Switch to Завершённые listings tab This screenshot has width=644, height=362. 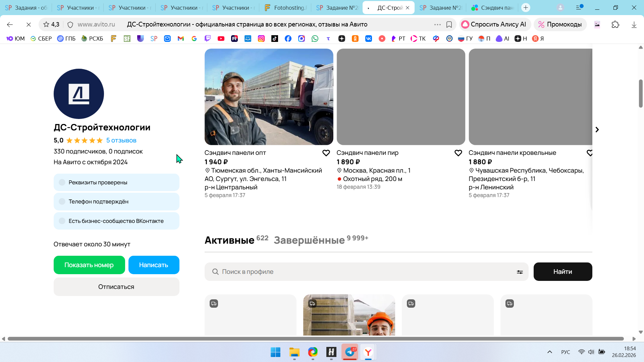[x=309, y=240]
